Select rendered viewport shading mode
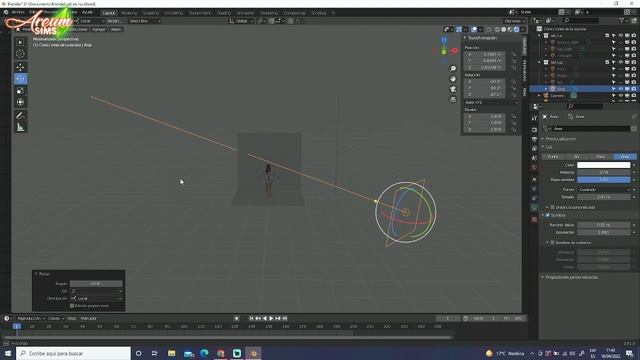 pyautogui.click(x=517, y=29)
